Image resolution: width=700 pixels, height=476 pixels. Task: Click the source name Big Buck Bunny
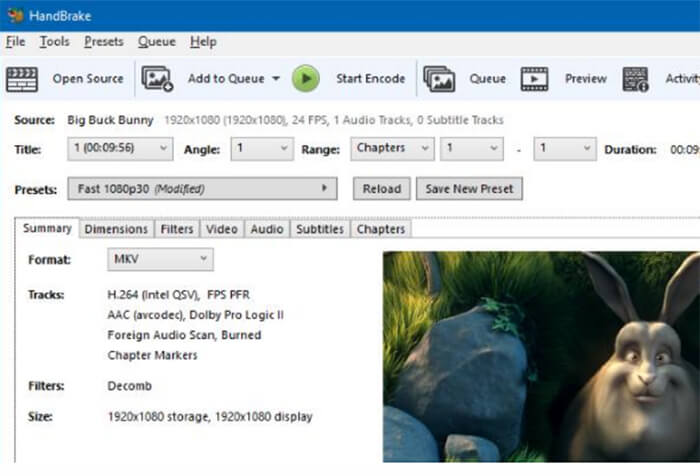coord(110,120)
